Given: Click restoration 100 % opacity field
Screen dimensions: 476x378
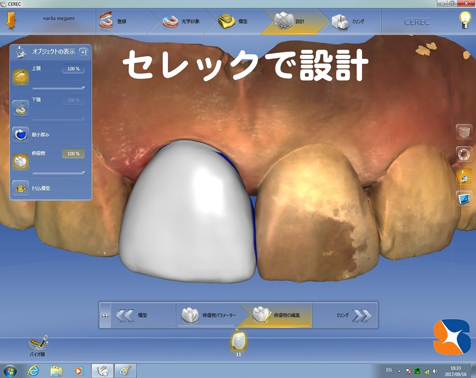Looking at the screenshot, I should (73, 154).
